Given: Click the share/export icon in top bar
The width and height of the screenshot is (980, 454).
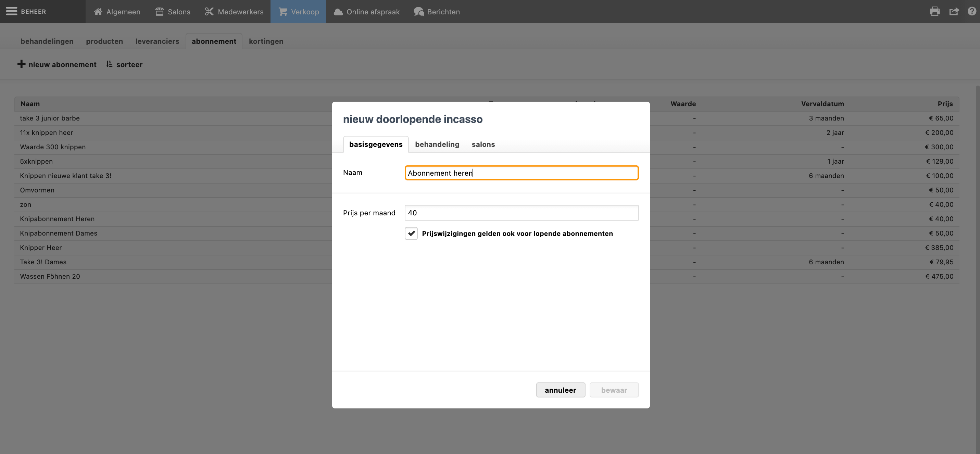Looking at the screenshot, I should pyautogui.click(x=954, y=11).
